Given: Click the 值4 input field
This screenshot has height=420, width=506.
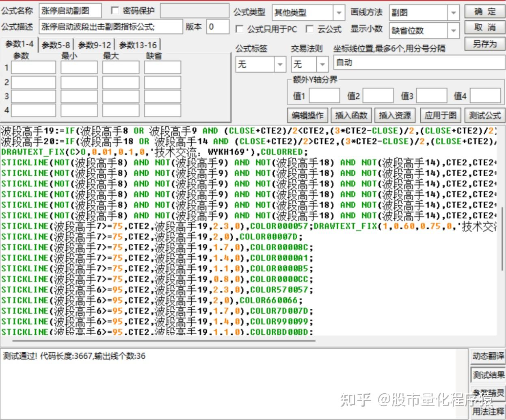Looking at the screenshot, I should click(x=485, y=96).
